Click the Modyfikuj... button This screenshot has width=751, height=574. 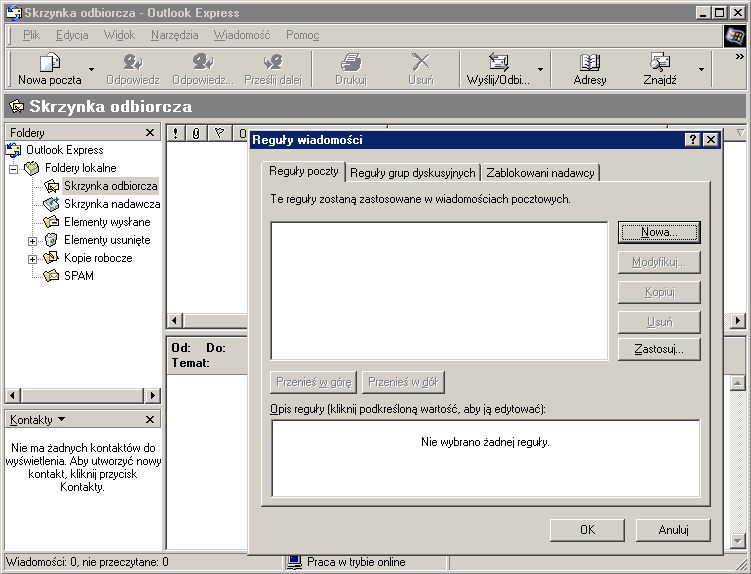[x=659, y=262]
